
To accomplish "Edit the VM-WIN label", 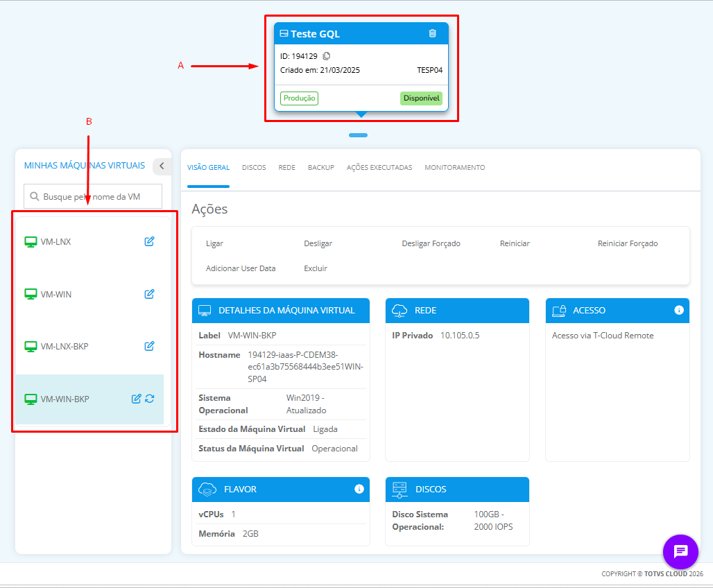I will [149, 294].
